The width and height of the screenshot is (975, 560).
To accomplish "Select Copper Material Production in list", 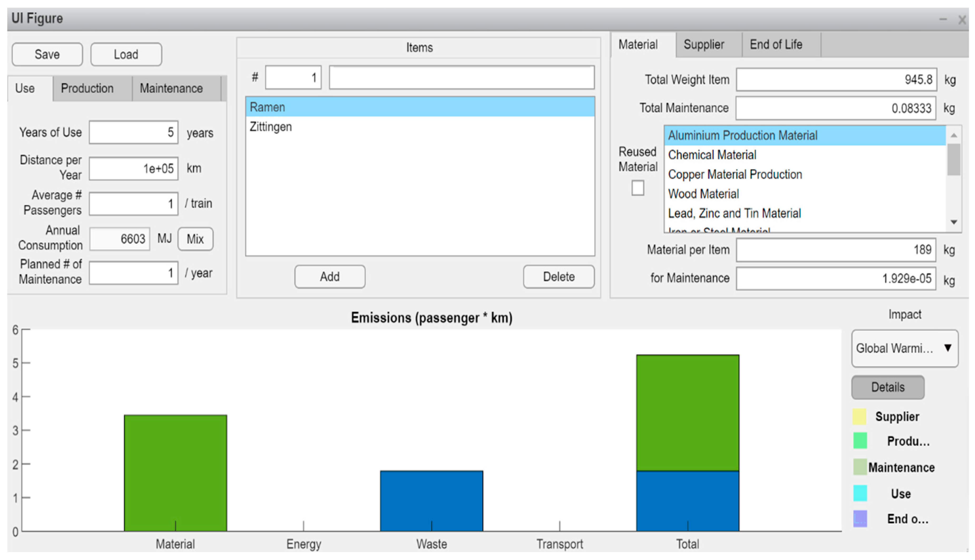I will (x=735, y=175).
